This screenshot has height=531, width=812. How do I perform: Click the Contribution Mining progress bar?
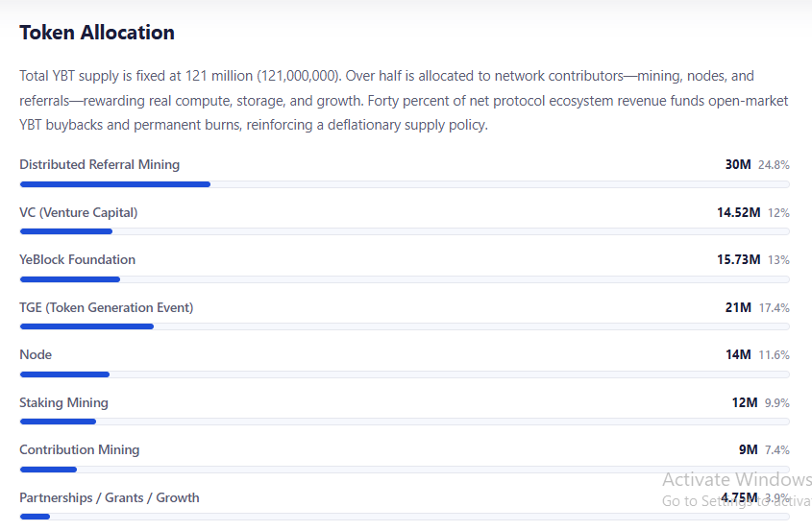tap(405, 470)
